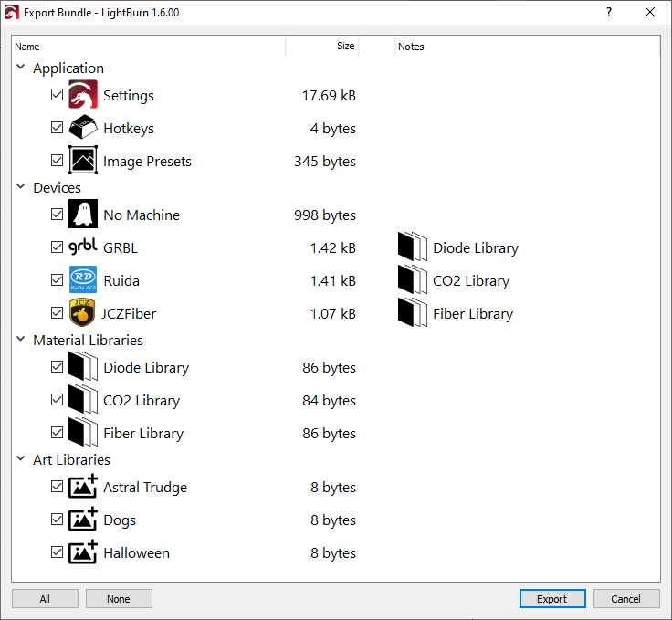This screenshot has height=620, width=672.
Task: Collapse the Devices group
Action: pyautogui.click(x=21, y=186)
